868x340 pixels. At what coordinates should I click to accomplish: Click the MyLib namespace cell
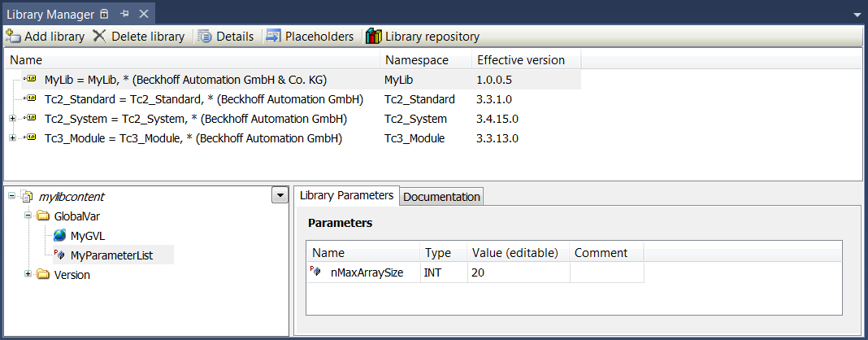[398, 81]
